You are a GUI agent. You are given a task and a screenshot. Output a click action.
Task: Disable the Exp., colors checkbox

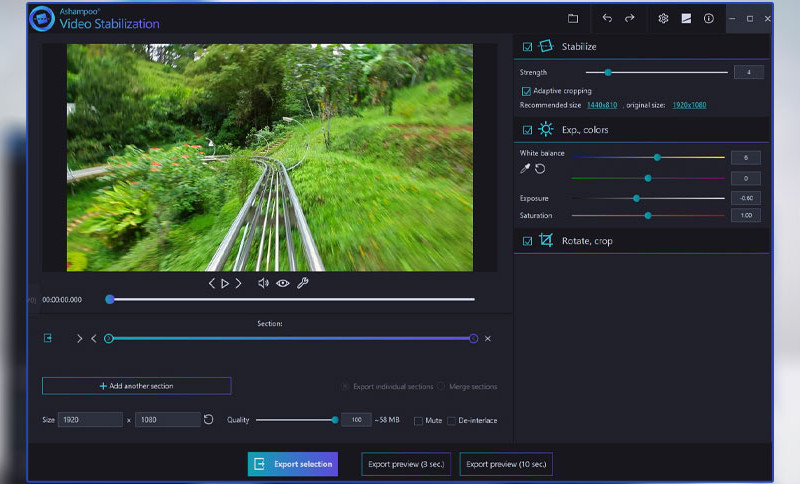(x=527, y=130)
